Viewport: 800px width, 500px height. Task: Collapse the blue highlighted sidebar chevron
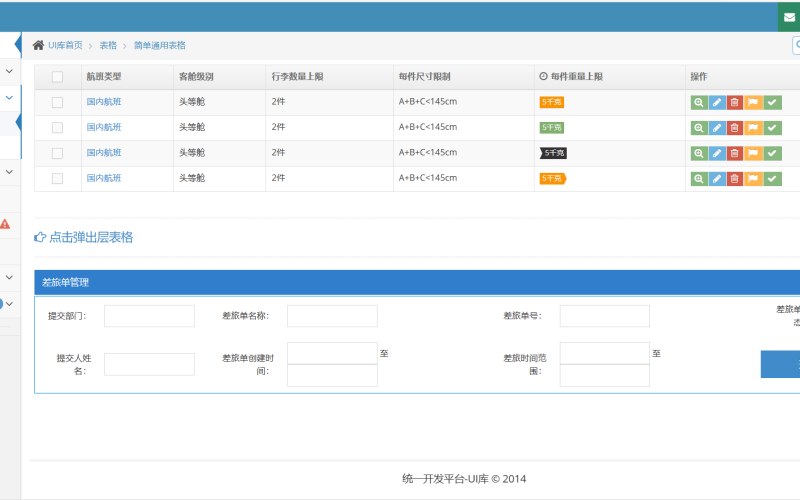tap(9, 97)
